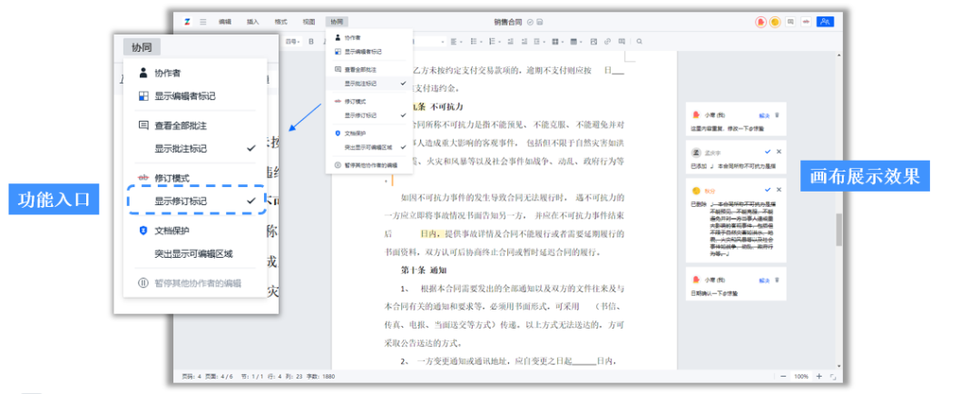Toggle 显示编辑者标记 in the enlarged callout menu

click(196, 96)
